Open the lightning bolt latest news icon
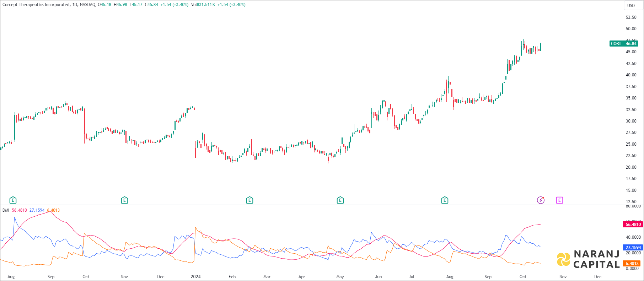This screenshot has width=644, height=281. (x=541, y=200)
